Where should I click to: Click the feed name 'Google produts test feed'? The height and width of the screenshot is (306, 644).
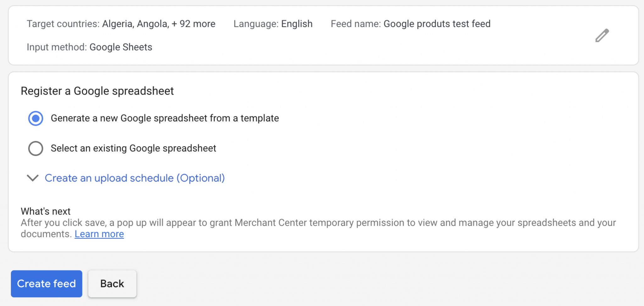[x=437, y=24]
